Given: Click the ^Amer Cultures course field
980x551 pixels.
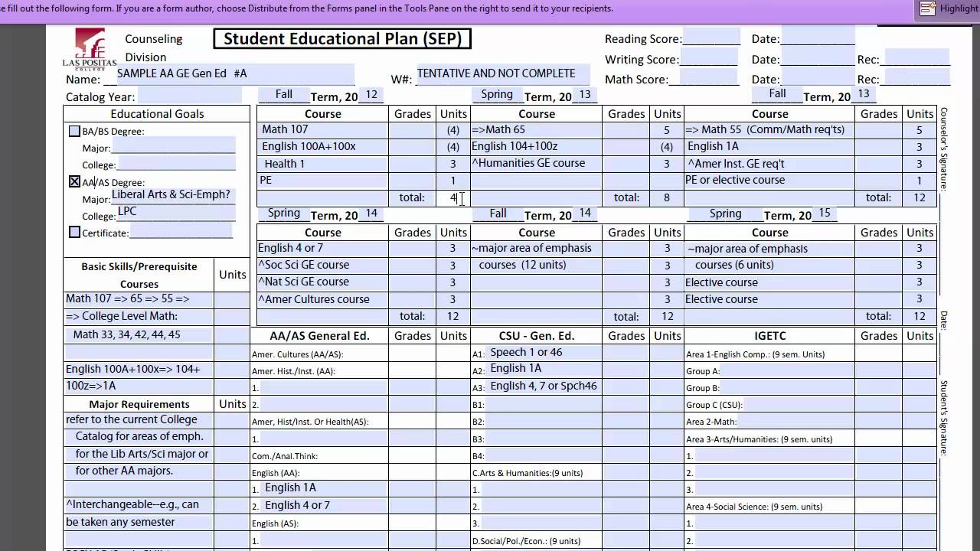Looking at the screenshot, I should [x=322, y=299].
